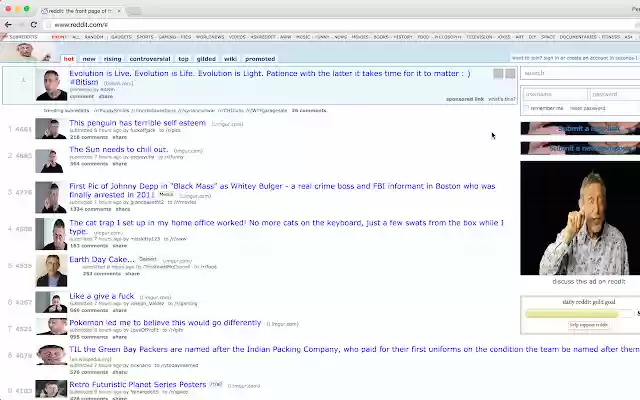This screenshot has width=640, height=400.
Task: Open 253 comments on Earth Day Cake post
Action: pos(102,273)
